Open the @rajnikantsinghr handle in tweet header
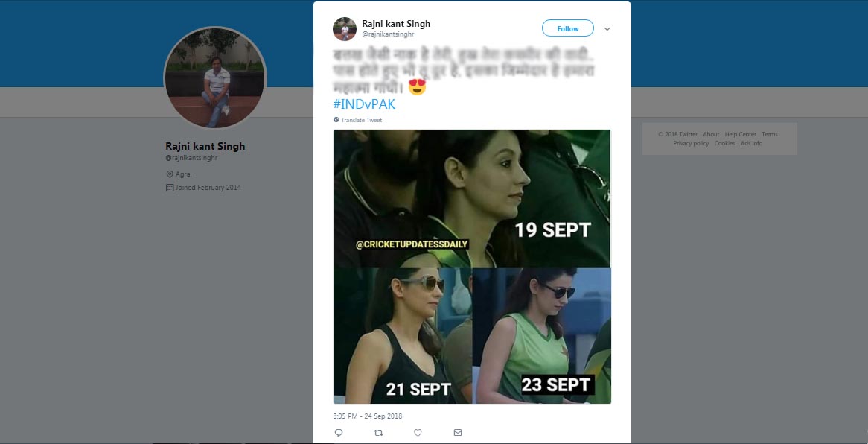Viewport: 868px width, 444px height. coord(388,34)
